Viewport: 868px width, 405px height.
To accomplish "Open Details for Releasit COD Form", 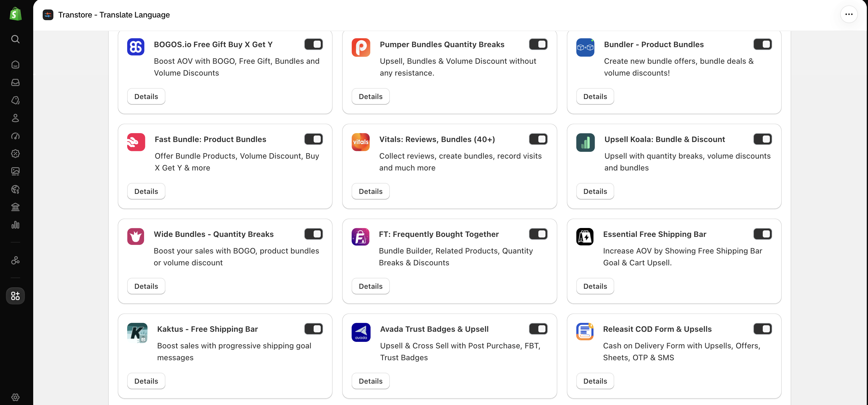I will coord(595,381).
